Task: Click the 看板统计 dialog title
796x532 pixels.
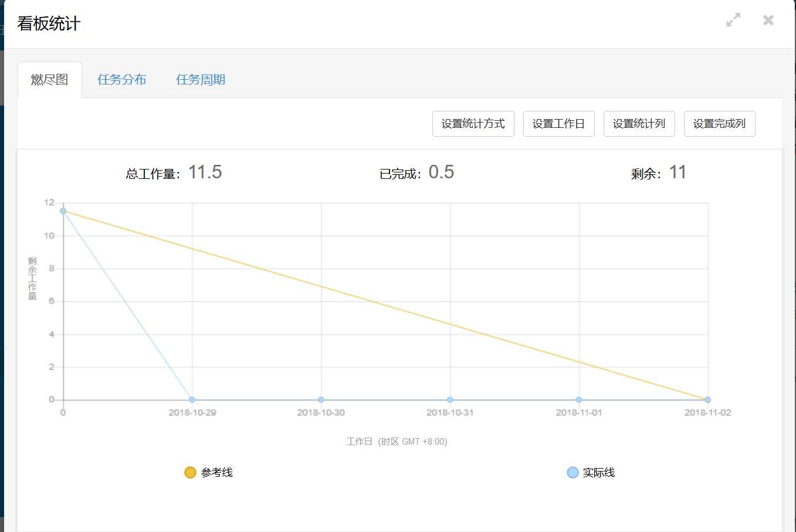Action: pyautogui.click(x=49, y=24)
